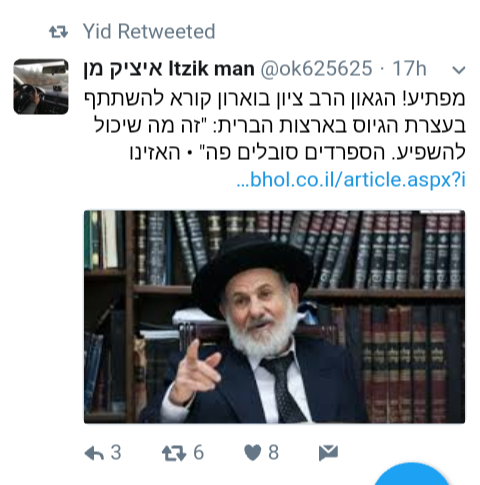This screenshot has height=485, width=480.
Task: Open Itzik man's profile avatar
Action: [x=41, y=86]
